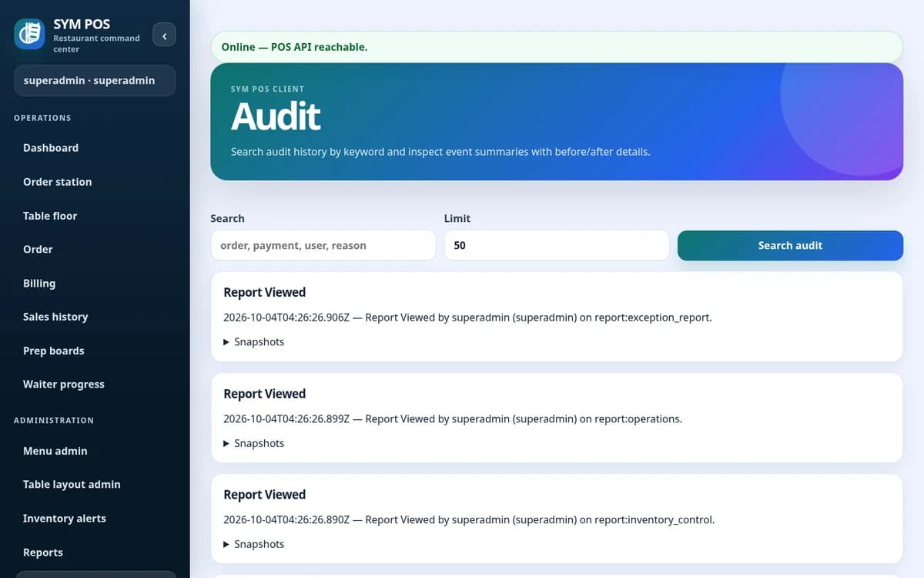Focus the Search keyword input field
The image size is (924, 578).
[x=323, y=245]
